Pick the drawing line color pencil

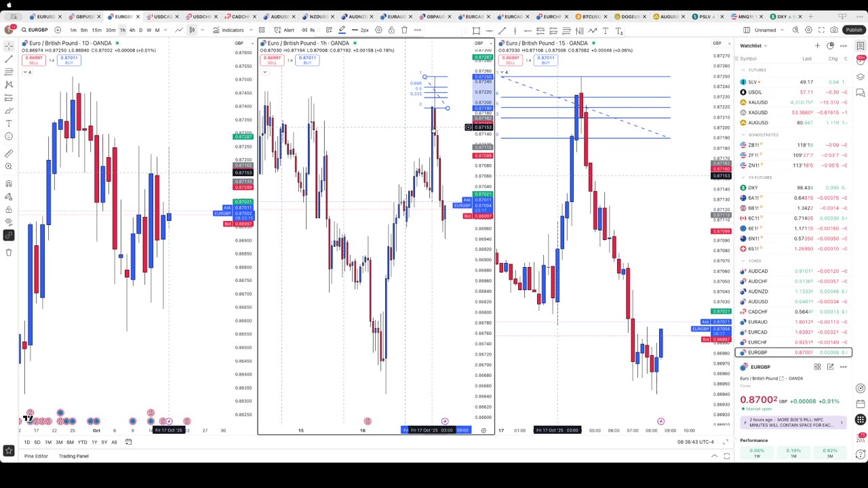point(342,30)
